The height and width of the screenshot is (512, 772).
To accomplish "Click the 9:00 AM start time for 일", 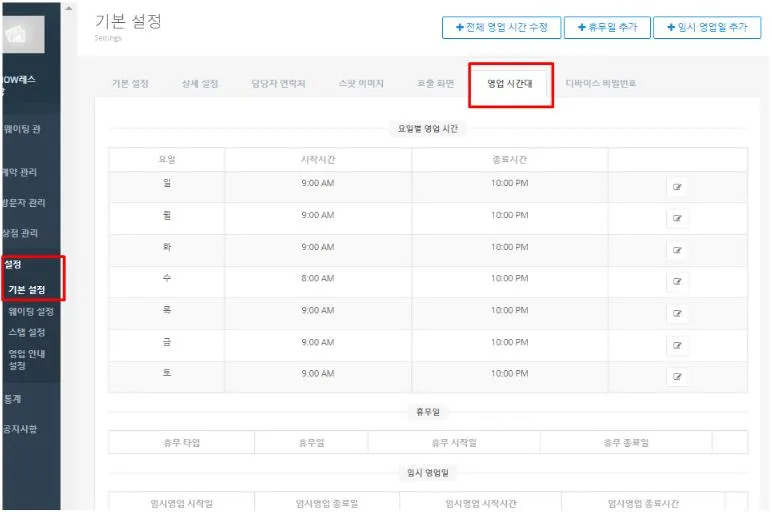I will point(318,183).
